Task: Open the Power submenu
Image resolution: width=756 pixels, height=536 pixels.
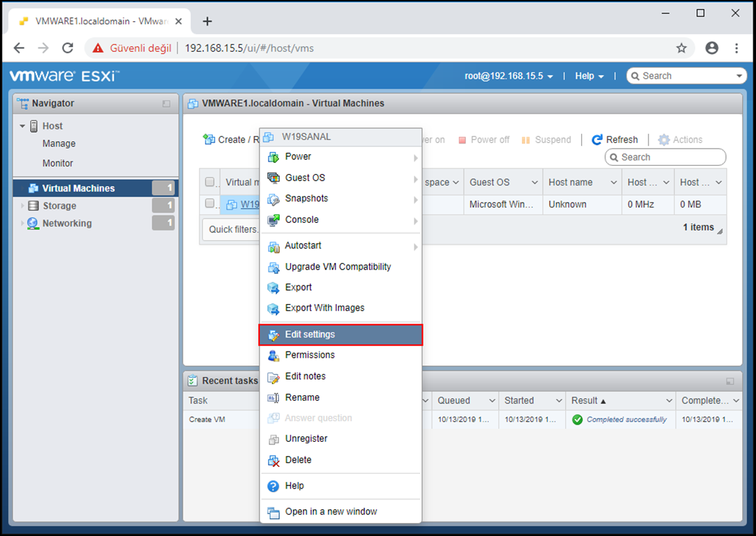Action: point(341,157)
